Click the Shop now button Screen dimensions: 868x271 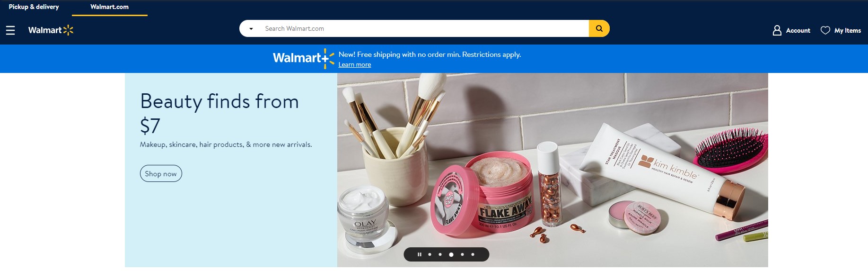(x=161, y=173)
